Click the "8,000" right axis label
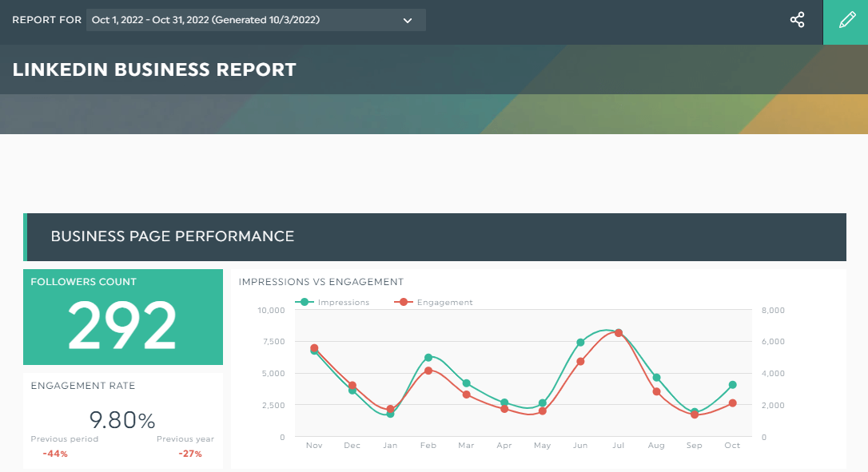Image resolution: width=868 pixels, height=472 pixels. point(774,311)
